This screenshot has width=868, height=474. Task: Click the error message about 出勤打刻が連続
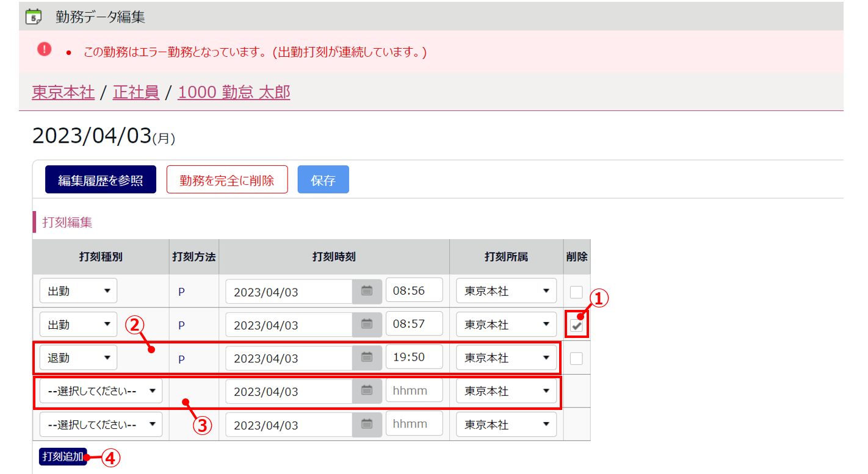pyautogui.click(x=255, y=52)
